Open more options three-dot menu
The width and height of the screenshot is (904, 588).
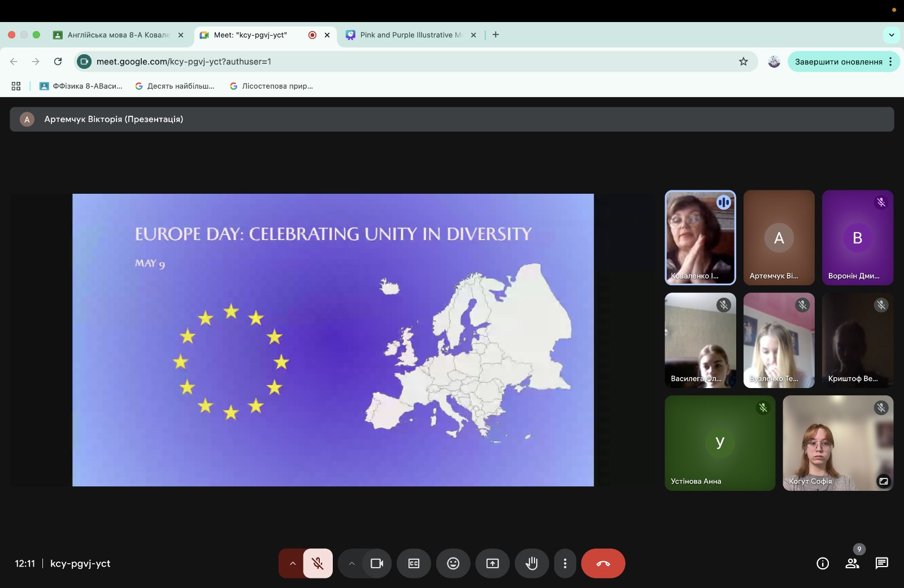(565, 563)
